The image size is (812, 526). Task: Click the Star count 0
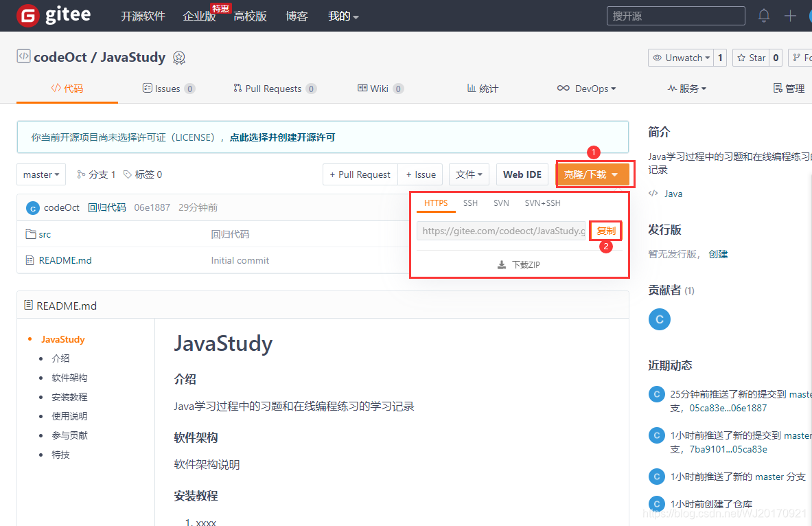point(776,58)
